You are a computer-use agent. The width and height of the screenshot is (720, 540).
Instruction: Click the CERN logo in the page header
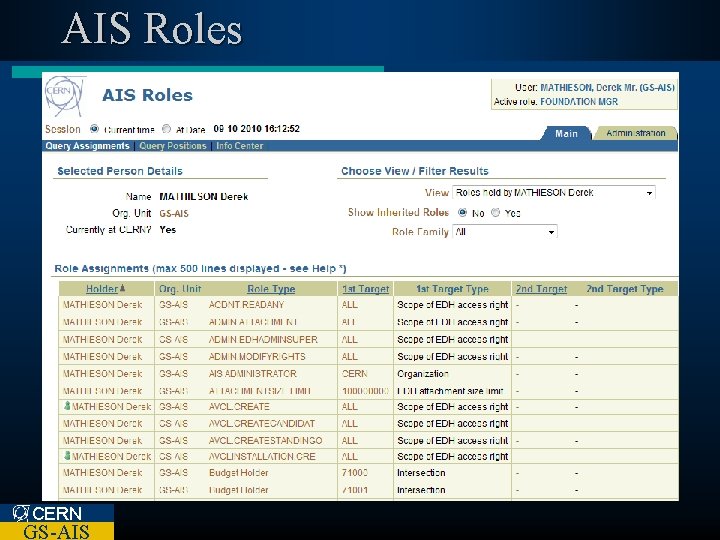click(65, 96)
